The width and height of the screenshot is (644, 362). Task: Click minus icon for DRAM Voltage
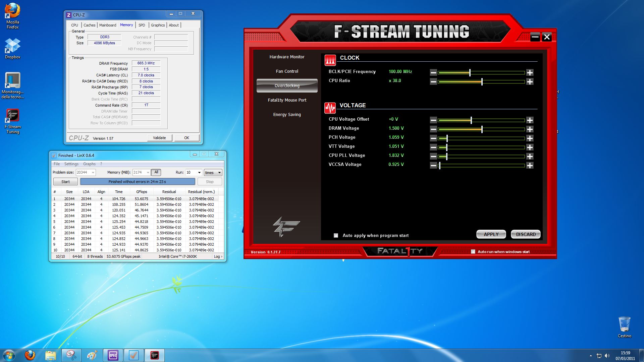(433, 129)
